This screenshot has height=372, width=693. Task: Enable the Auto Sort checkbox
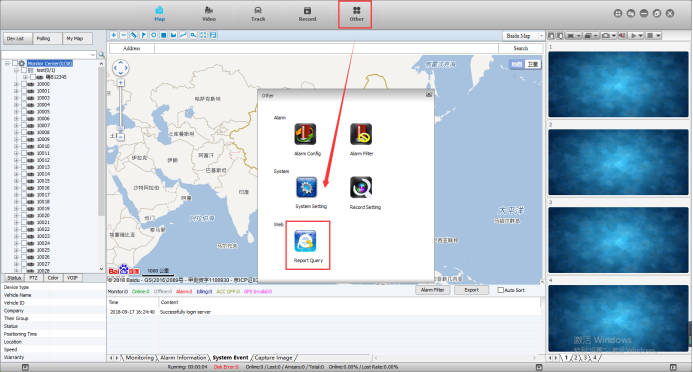[x=500, y=290]
